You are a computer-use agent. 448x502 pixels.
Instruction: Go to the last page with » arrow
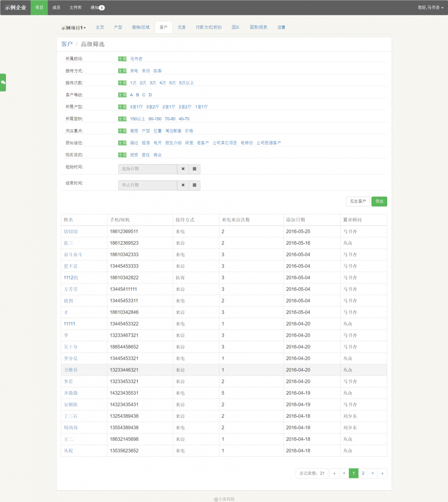coord(382,473)
